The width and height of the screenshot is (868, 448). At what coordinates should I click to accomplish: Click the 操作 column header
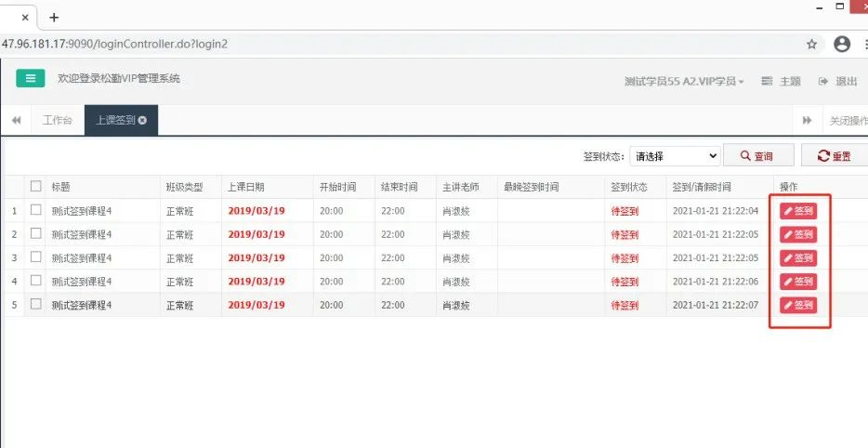(x=789, y=187)
